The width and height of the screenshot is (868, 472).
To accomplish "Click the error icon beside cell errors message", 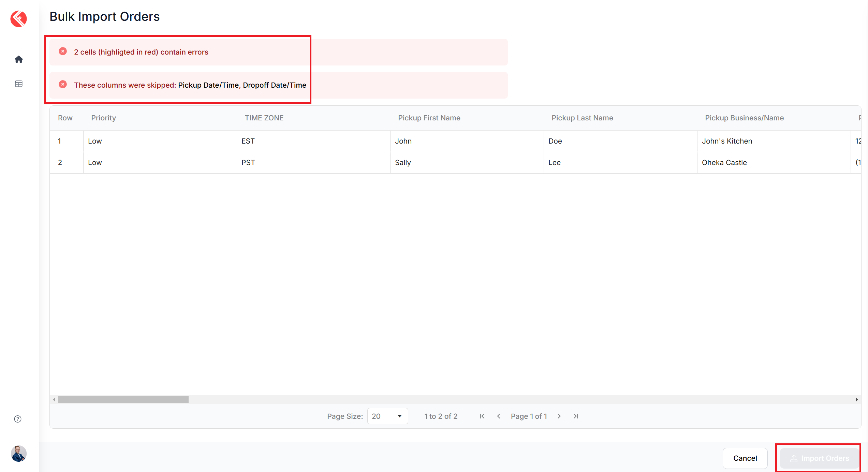I will (63, 51).
